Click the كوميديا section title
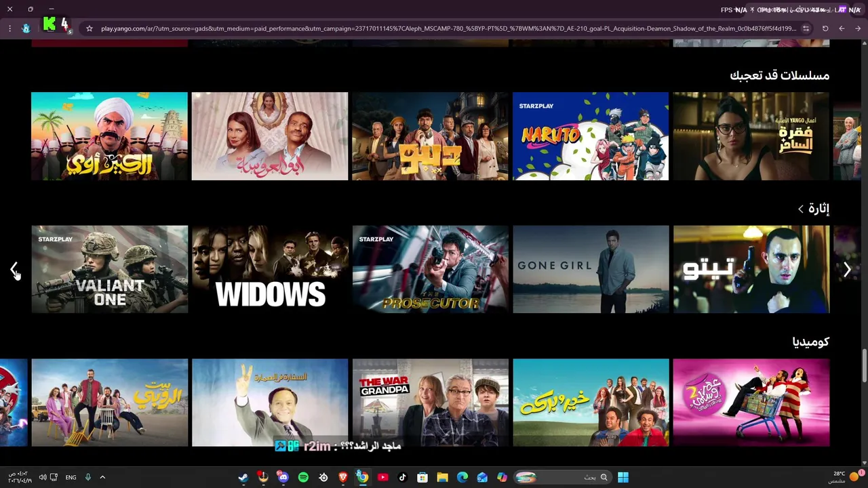This screenshot has height=488, width=868. click(811, 342)
